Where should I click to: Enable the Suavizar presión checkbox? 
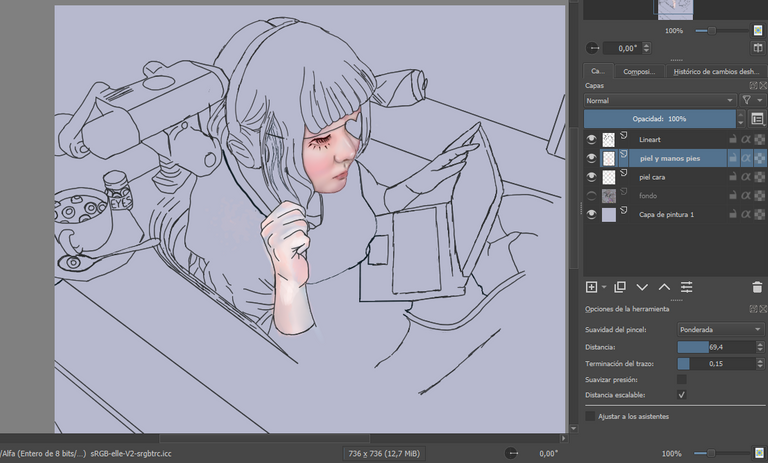pos(681,379)
